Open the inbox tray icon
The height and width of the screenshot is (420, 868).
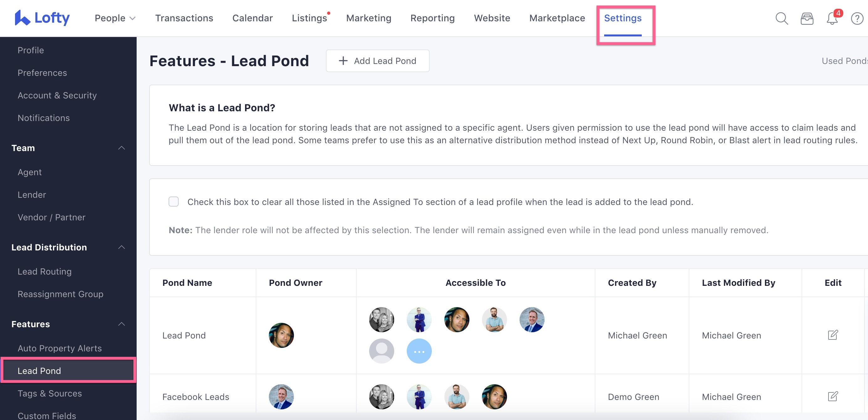(x=807, y=18)
